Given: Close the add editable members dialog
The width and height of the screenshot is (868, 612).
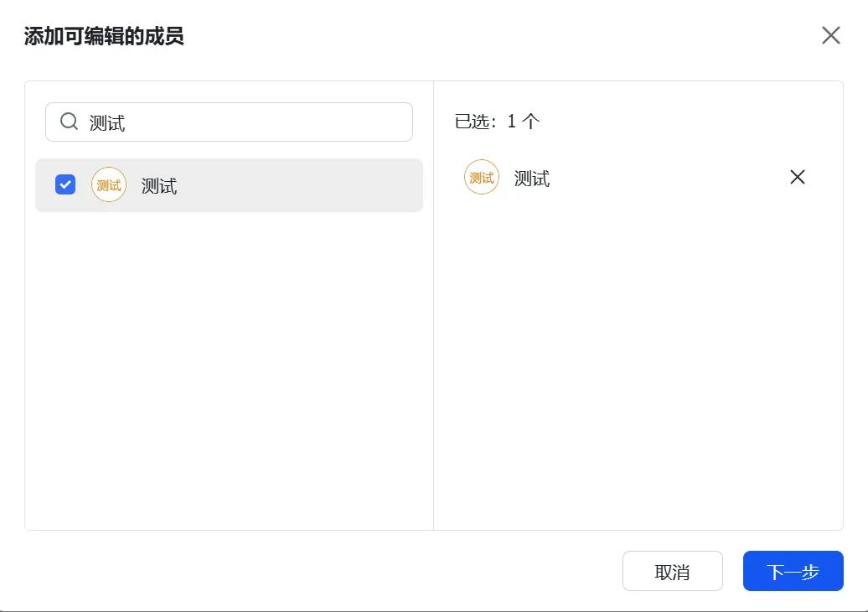Looking at the screenshot, I should pos(830,35).
